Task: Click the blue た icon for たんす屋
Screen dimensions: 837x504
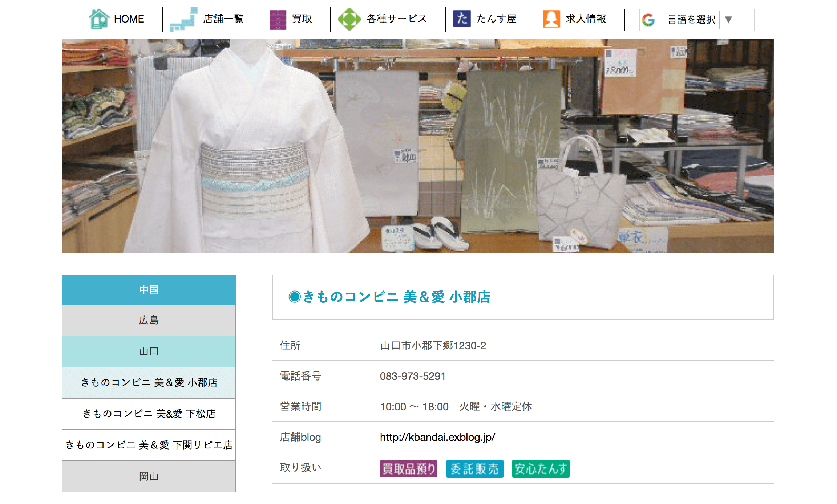Action: 462,19
